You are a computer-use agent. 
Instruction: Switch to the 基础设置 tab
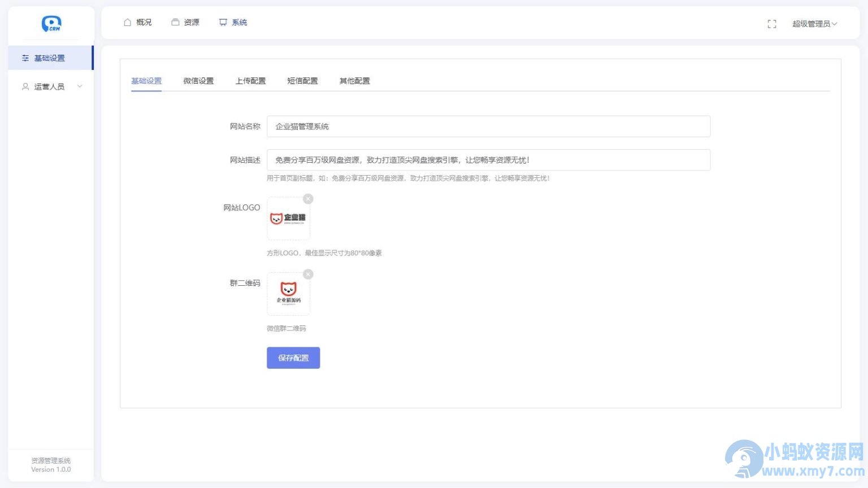pos(146,81)
